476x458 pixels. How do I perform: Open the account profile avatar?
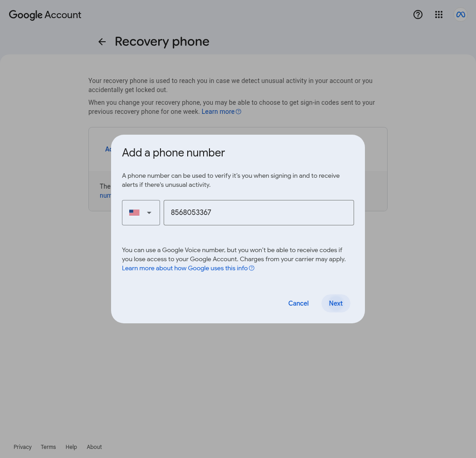(x=461, y=15)
